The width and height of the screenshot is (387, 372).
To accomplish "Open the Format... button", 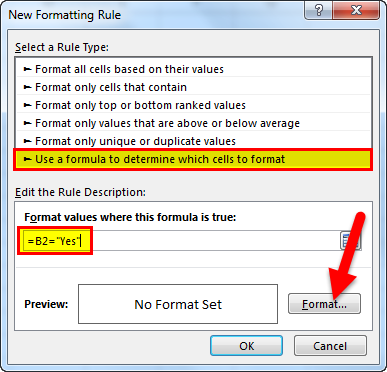I will pyautogui.click(x=324, y=304).
